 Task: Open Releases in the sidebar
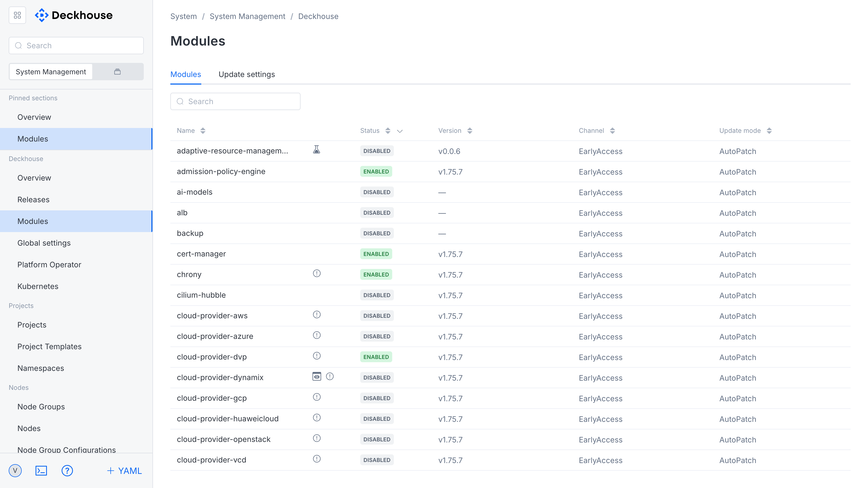coord(76,199)
